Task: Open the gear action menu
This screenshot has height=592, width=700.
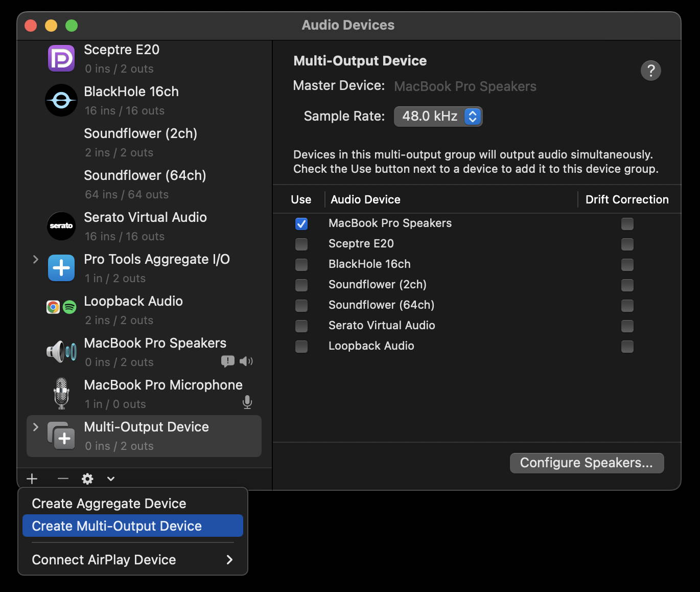Action: 87,479
